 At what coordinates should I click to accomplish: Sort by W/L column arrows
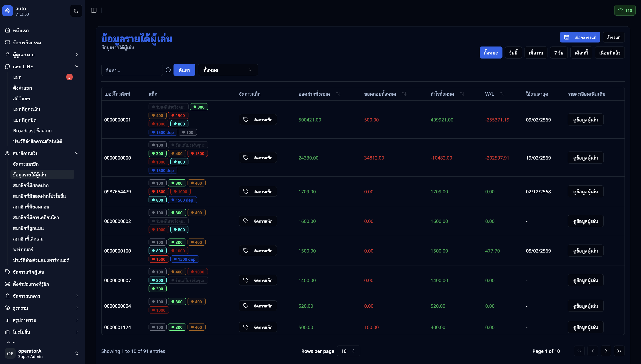click(x=502, y=94)
